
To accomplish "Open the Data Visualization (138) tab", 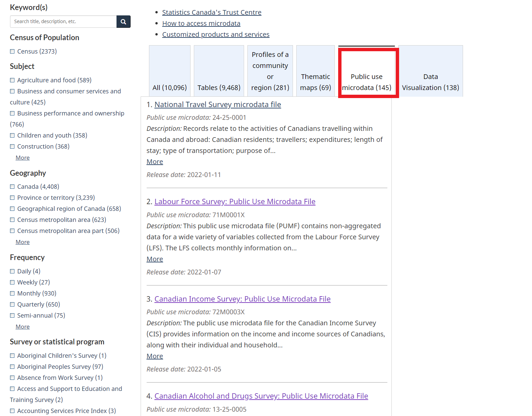I will tap(431, 71).
